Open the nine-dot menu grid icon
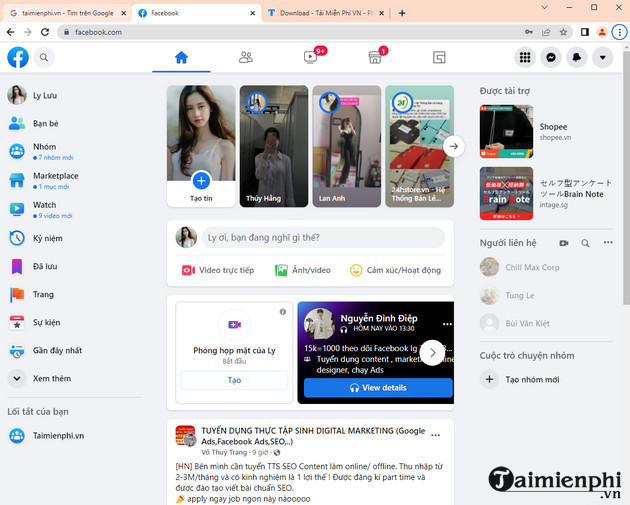This screenshot has width=630, height=505. [x=525, y=57]
